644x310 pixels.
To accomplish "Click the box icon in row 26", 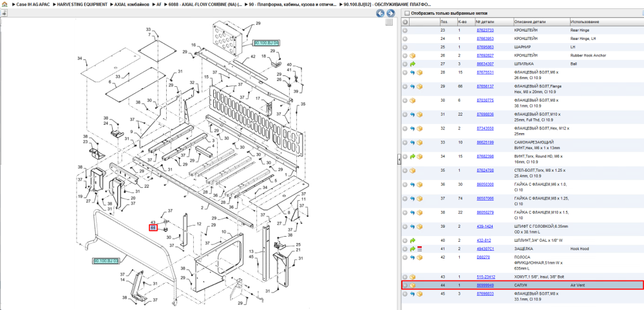I will click(413, 56).
